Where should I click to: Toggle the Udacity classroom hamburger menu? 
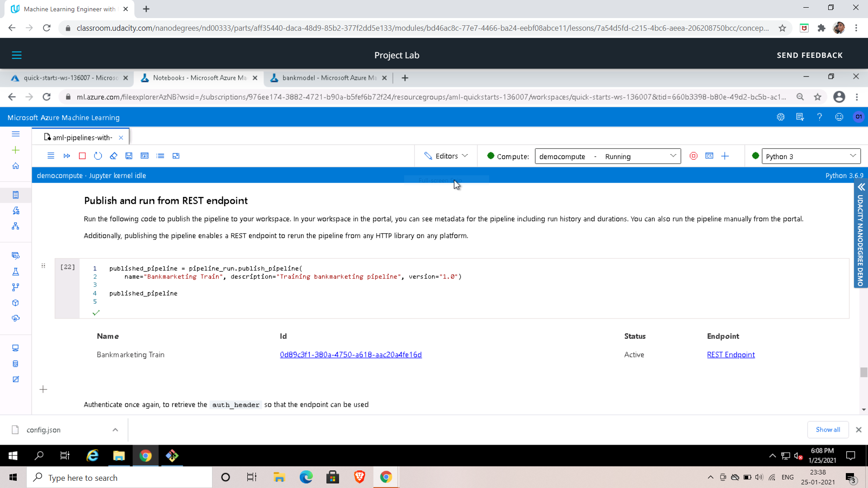coord(17,55)
